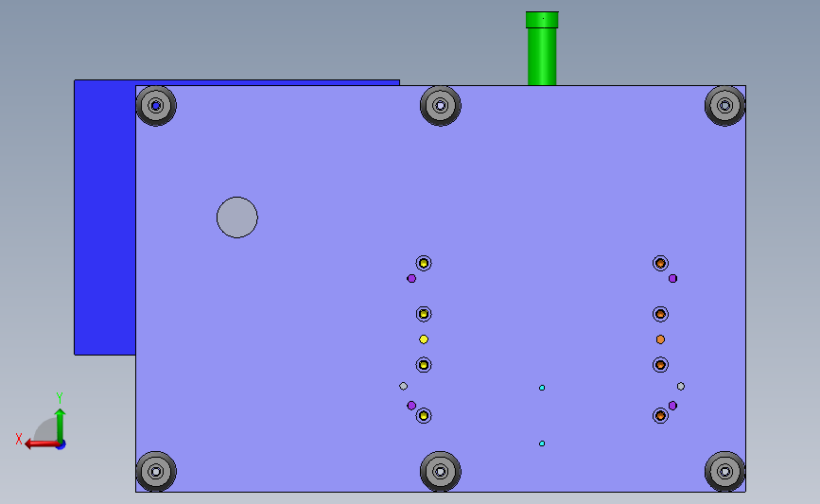Select the lowest ringed yellow screw
Image resolution: width=820 pixels, height=504 pixels.
(424, 416)
